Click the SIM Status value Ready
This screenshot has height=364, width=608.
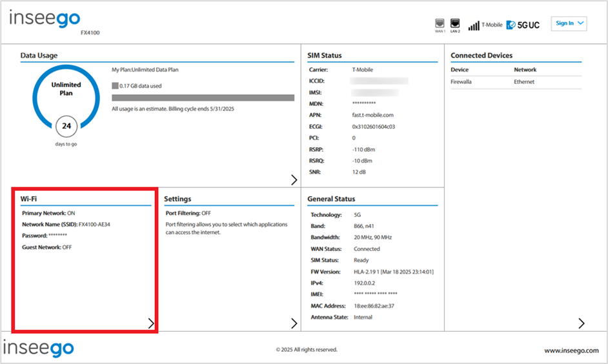pos(361,260)
